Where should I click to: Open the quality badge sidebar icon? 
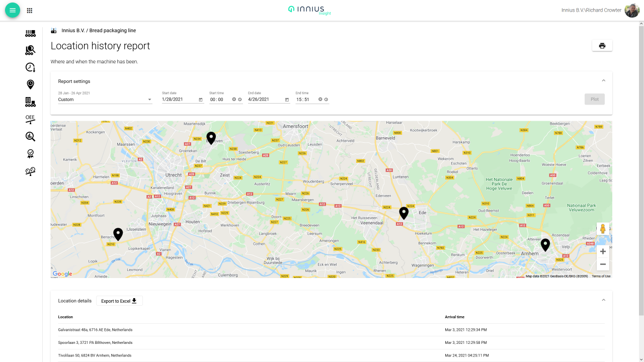click(x=30, y=154)
